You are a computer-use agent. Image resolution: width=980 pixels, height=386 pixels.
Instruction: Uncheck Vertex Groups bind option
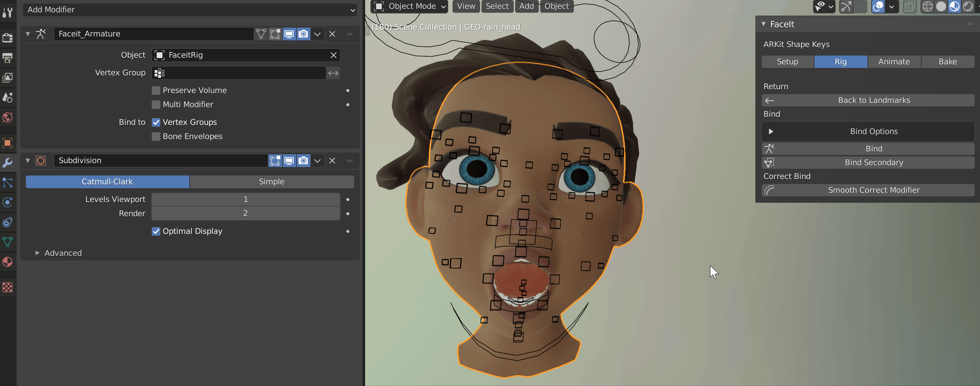(156, 122)
